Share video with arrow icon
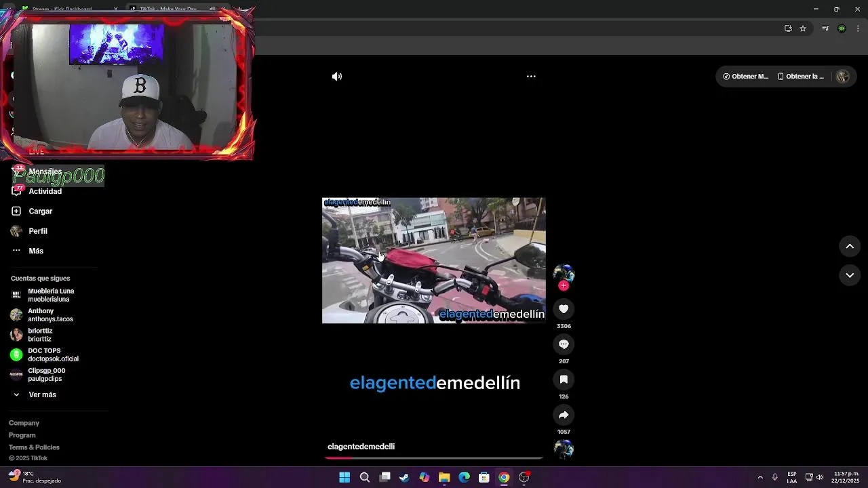Viewport: 868px width, 488px height. click(x=564, y=415)
